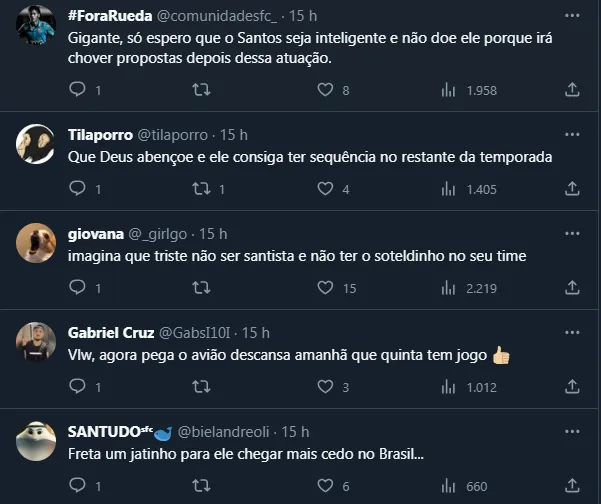The width and height of the screenshot is (601, 504).
Task: Retweet the Gabriel Cruz tweet
Action: click(x=200, y=387)
